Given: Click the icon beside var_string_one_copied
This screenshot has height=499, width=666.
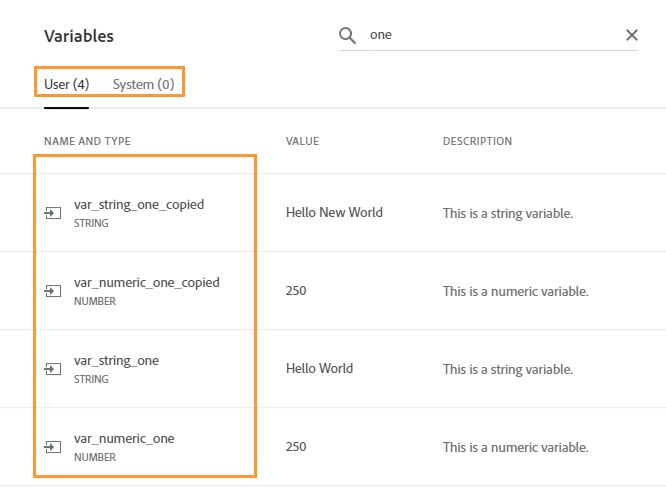Looking at the screenshot, I should pyautogui.click(x=52, y=213).
